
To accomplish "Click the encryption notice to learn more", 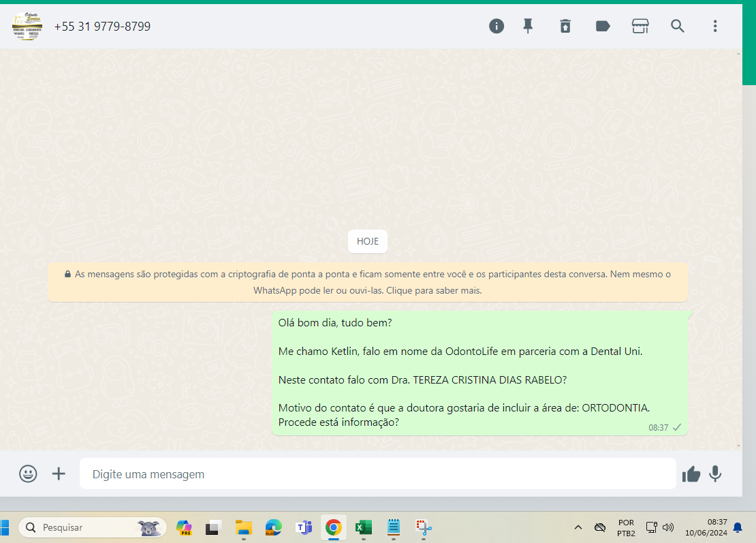I will coord(368,282).
